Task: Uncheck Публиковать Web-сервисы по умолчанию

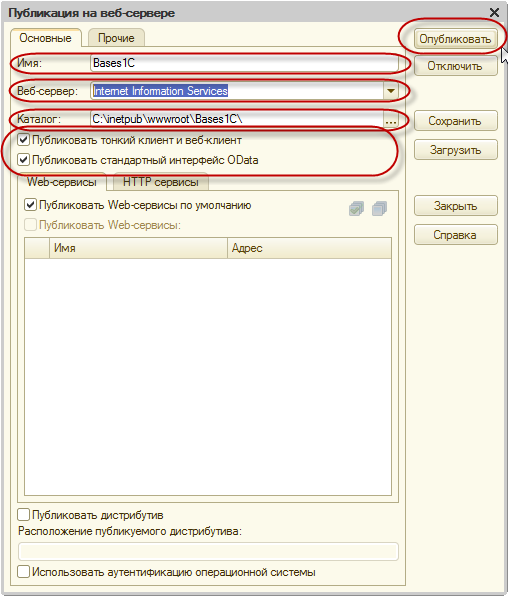Action: click(30, 205)
